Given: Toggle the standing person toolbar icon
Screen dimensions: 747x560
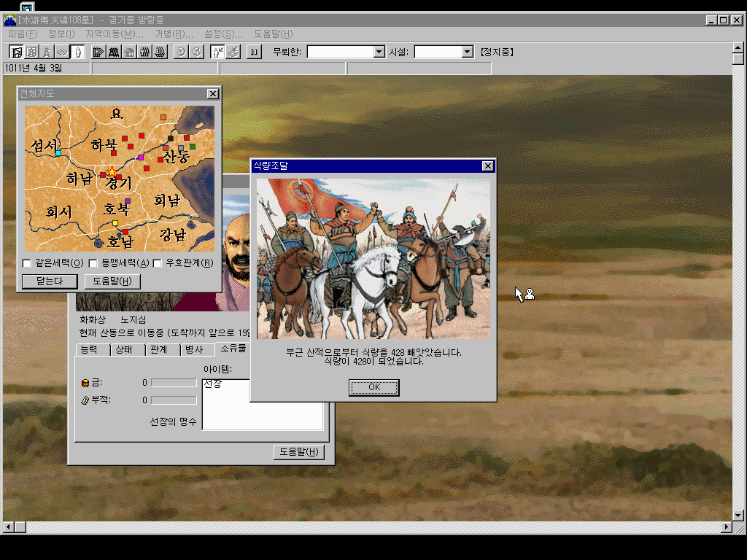Looking at the screenshot, I should point(77,52).
